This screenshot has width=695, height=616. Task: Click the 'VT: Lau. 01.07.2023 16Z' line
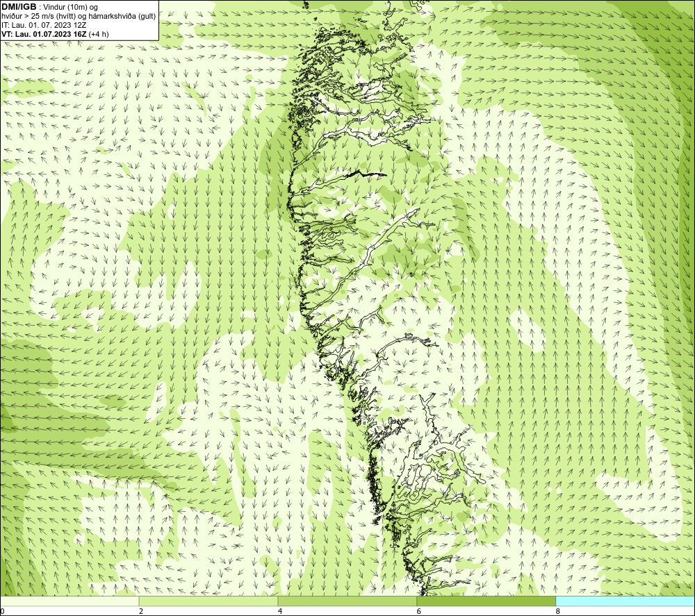pyautogui.click(x=55, y=34)
